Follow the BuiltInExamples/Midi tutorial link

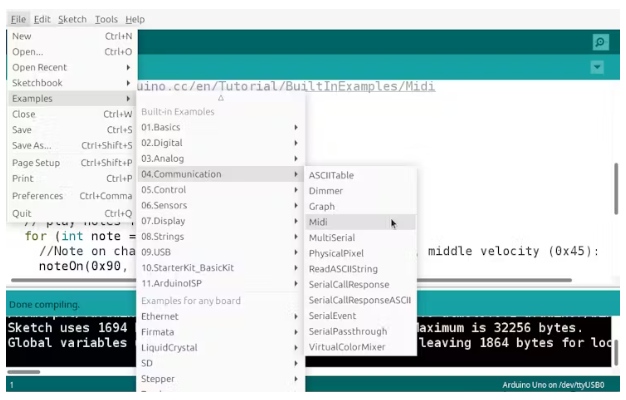coord(290,87)
